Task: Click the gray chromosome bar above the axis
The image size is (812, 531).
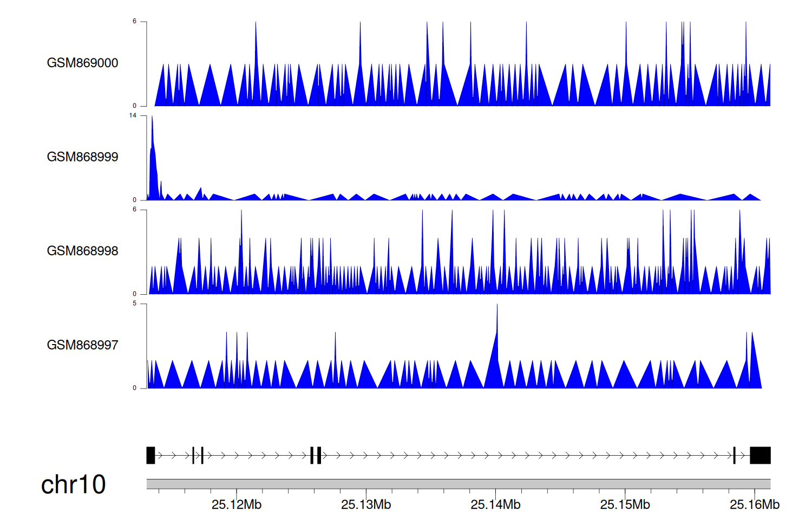Action: point(458,483)
